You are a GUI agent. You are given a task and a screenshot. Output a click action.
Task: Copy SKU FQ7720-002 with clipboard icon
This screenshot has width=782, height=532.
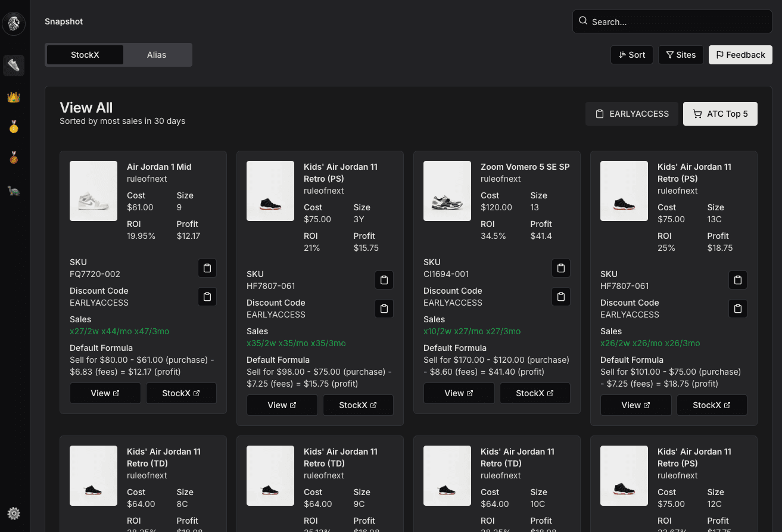coord(207,268)
